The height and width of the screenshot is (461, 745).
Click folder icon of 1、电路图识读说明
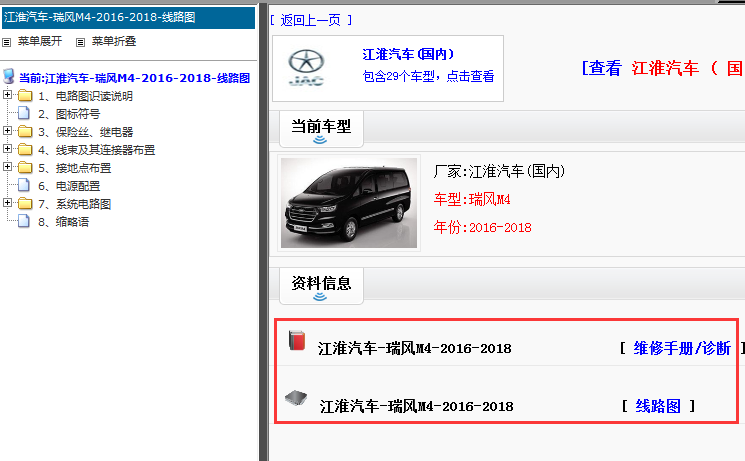pyautogui.click(x=25, y=96)
